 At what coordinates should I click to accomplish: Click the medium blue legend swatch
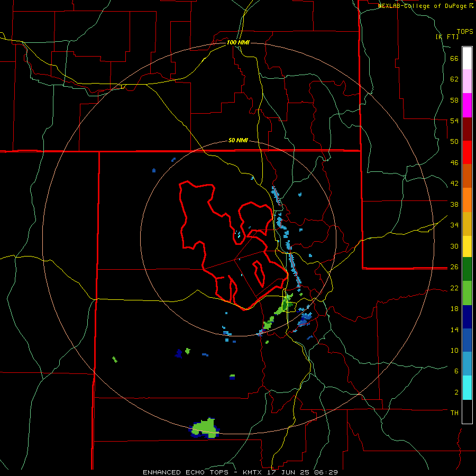[467, 340]
